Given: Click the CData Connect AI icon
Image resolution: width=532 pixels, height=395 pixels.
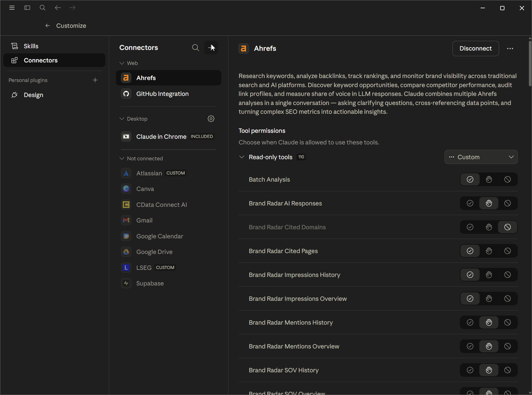Looking at the screenshot, I should 126,205.
